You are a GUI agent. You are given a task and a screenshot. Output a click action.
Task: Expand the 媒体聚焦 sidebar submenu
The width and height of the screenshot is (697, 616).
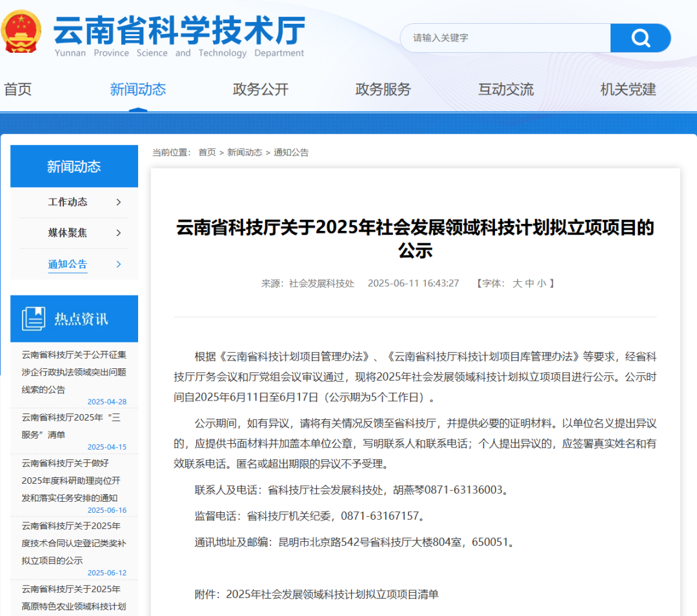(x=67, y=233)
